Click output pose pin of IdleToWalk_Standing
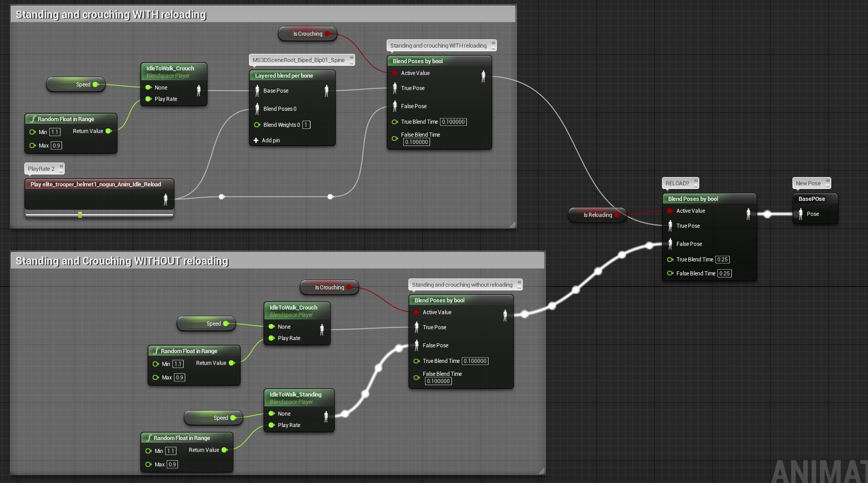 coord(326,416)
